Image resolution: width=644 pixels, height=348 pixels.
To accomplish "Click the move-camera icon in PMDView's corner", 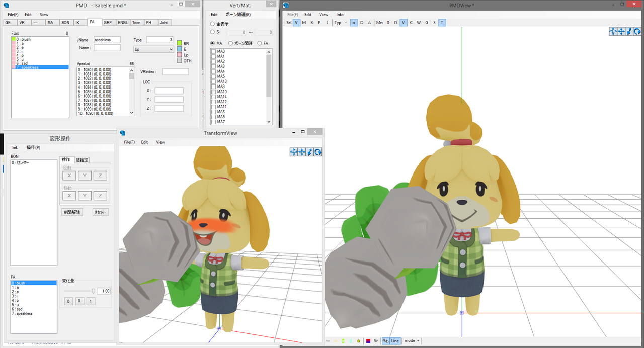I will pos(613,31).
